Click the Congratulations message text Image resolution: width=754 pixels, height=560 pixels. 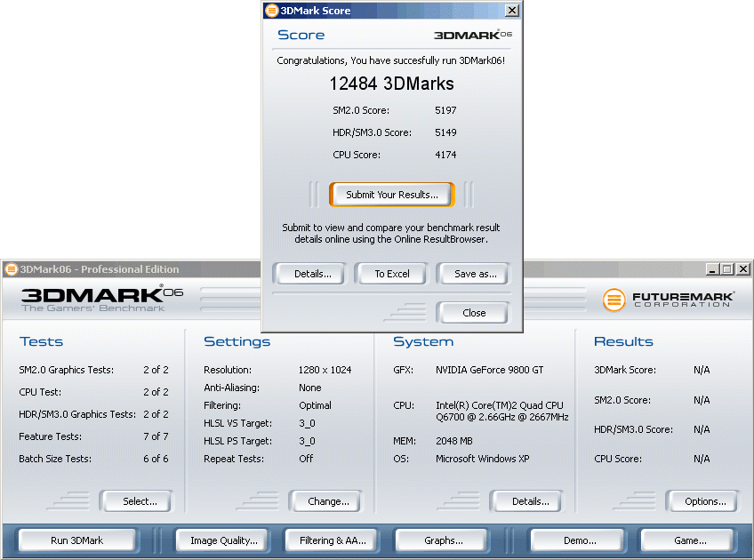pos(390,60)
